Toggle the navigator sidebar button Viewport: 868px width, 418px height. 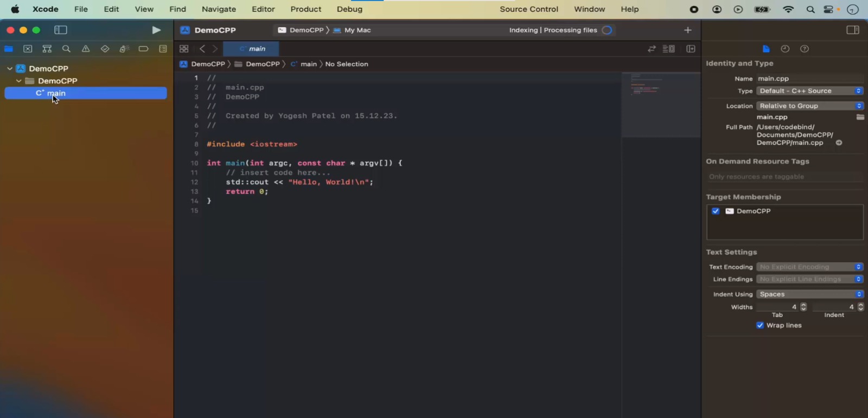61,30
